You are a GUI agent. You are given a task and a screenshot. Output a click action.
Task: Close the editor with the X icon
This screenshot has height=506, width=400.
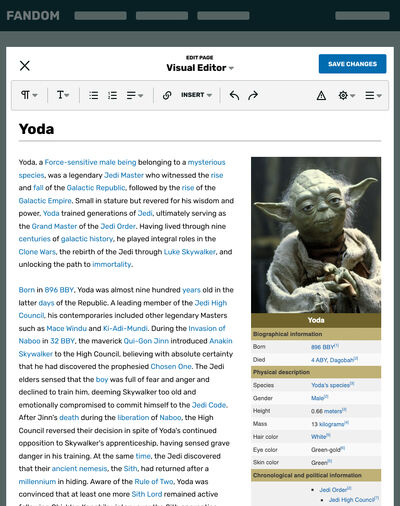pyautogui.click(x=25, y=66)
